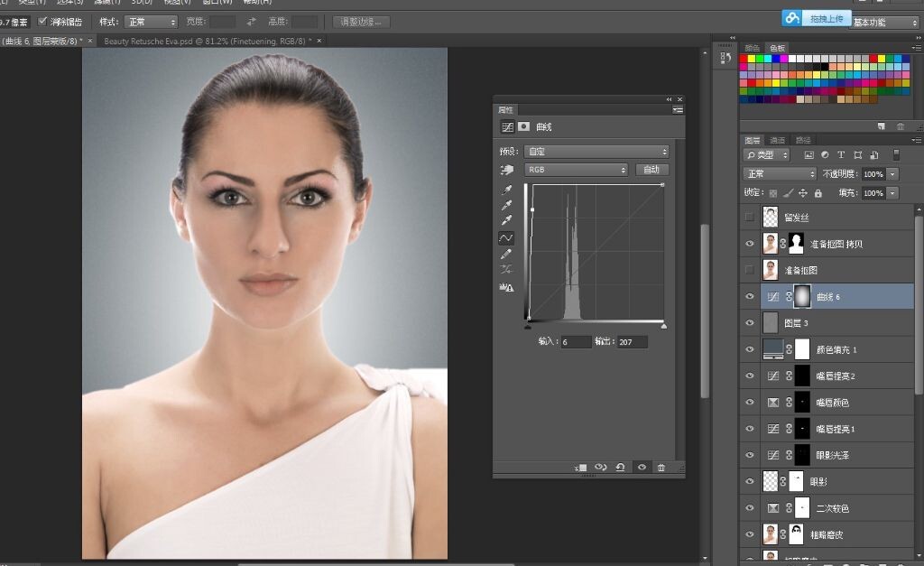Select the 色板 Swatches tab
924x566 pixels.
tap(777, 49)
